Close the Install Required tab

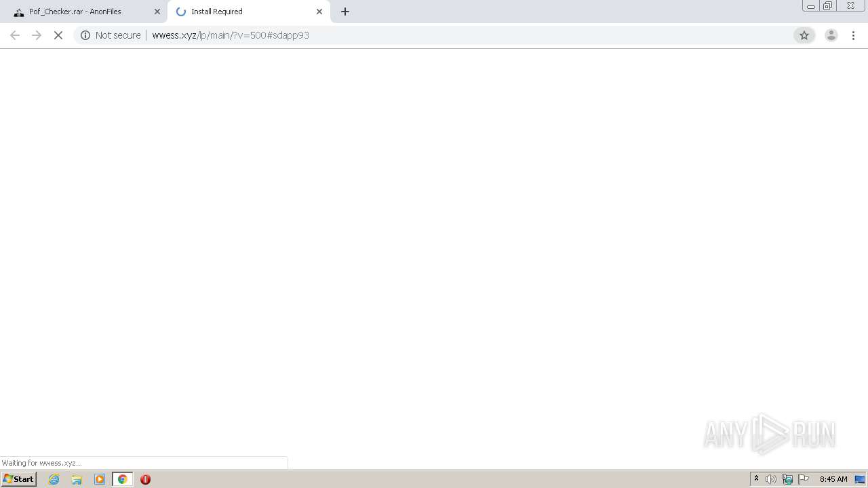(x=319, y=12)
